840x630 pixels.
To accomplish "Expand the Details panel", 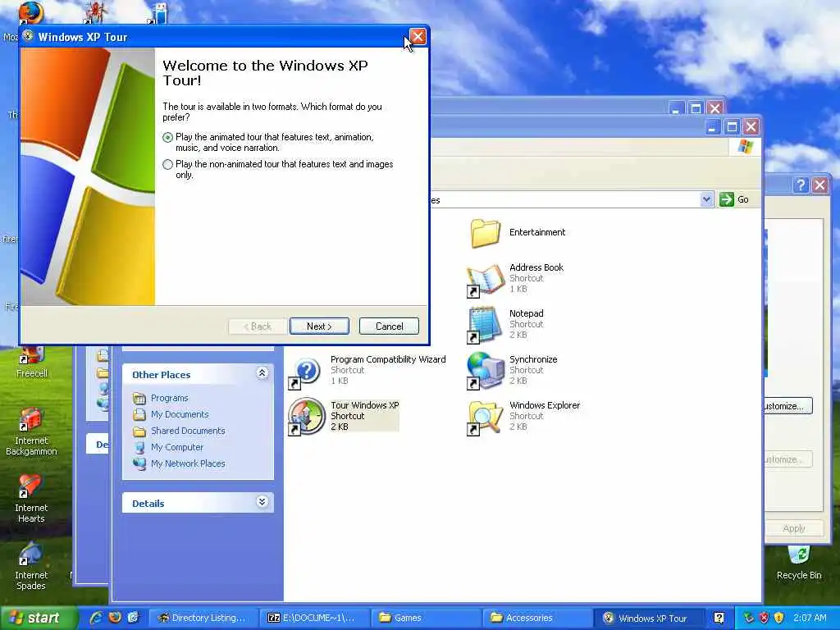I will (x=262, y=502).
